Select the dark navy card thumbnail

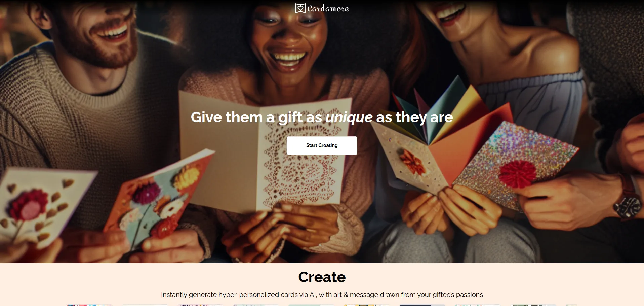tap(422, 305)
